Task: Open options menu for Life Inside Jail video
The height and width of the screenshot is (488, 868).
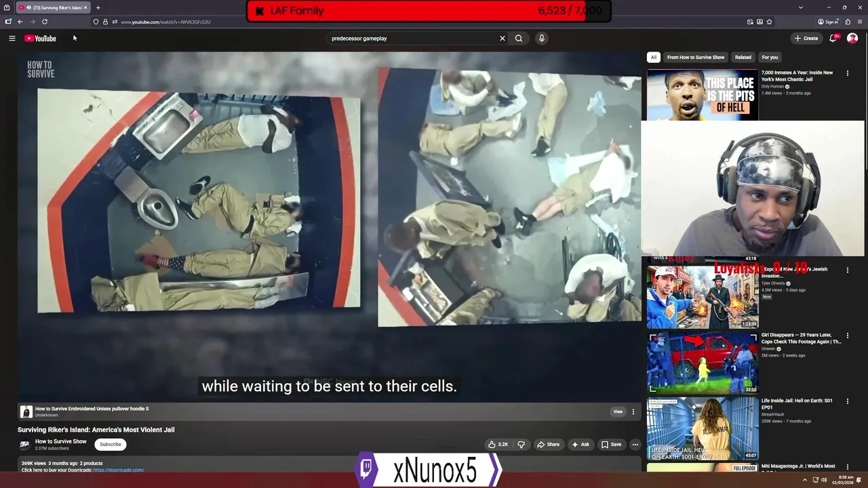Action: pos(847,401)
